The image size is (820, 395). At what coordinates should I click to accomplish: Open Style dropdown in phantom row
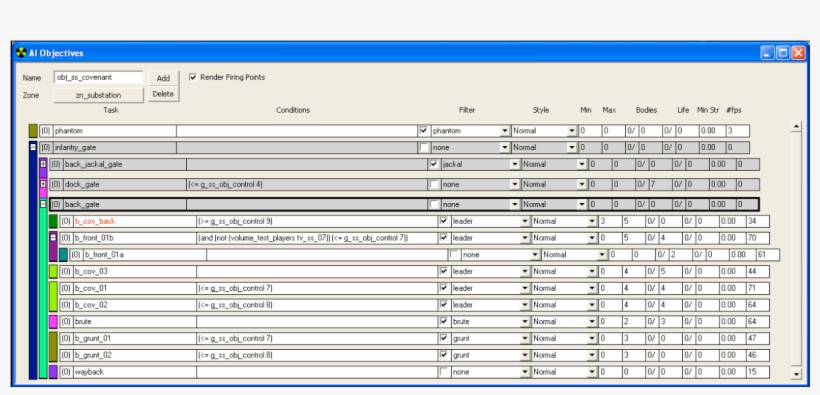click(x=572, y=131)
